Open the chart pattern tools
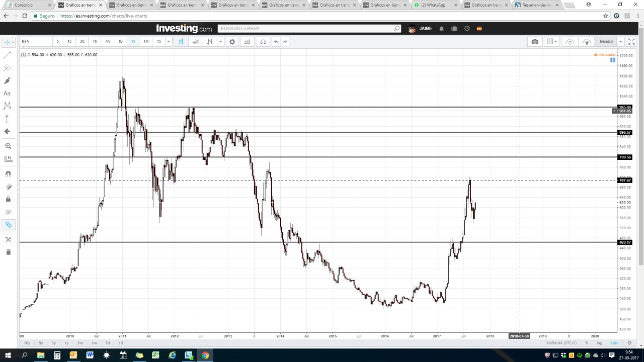The width and height of the screenshot is (644, 362). tap(7, 106)
